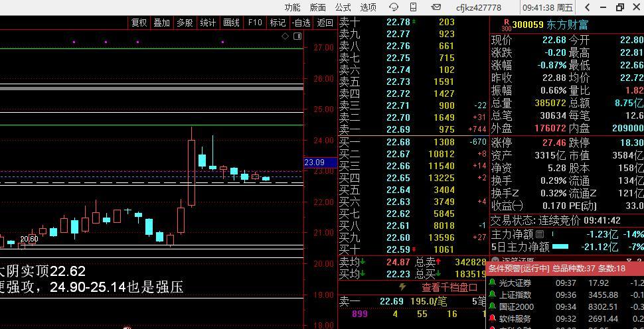The height and width of the screenshot is (329, 644).
Task: Remove stock via -自选 button
Action: (301, 23)
